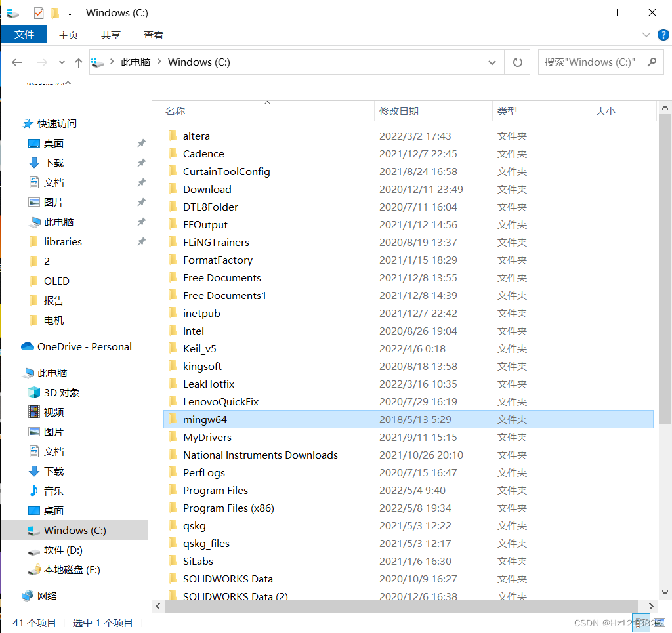The width and height of the screenshot is (672, 633).
Task: Open recent locations dropdown arrow
Action: 62,62
